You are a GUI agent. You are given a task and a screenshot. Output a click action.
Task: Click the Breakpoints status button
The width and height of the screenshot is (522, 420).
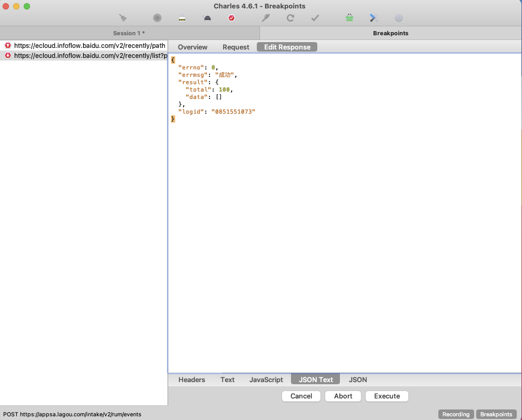pyautogui.click(x=496, y=414)
